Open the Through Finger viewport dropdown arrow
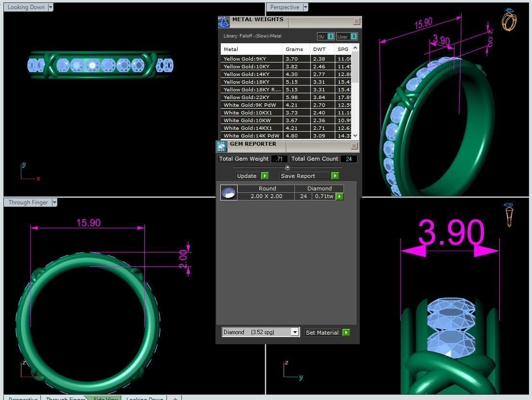Screen dimensions: 532x400 54,202
